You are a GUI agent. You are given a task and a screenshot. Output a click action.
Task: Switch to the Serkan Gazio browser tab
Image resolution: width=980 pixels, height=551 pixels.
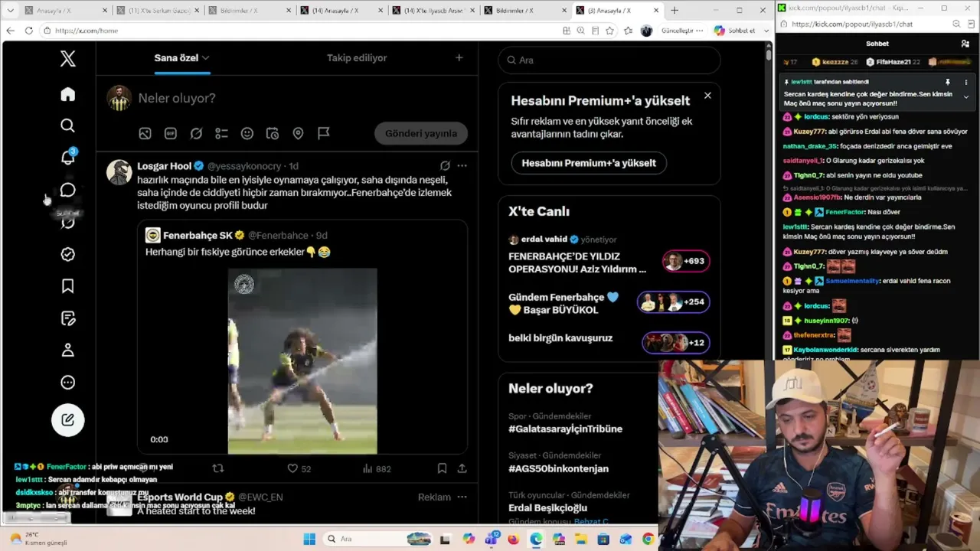[158, 11]
